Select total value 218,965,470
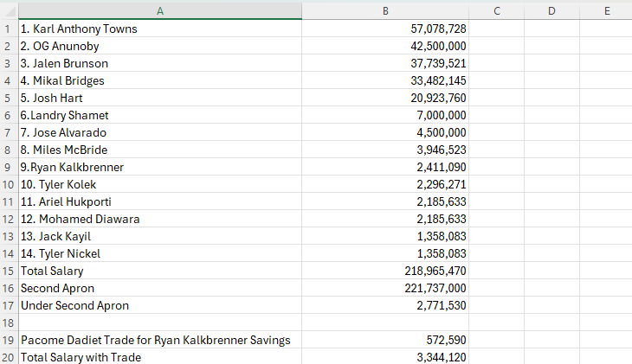The image size is (632, 364). (385, 271)
